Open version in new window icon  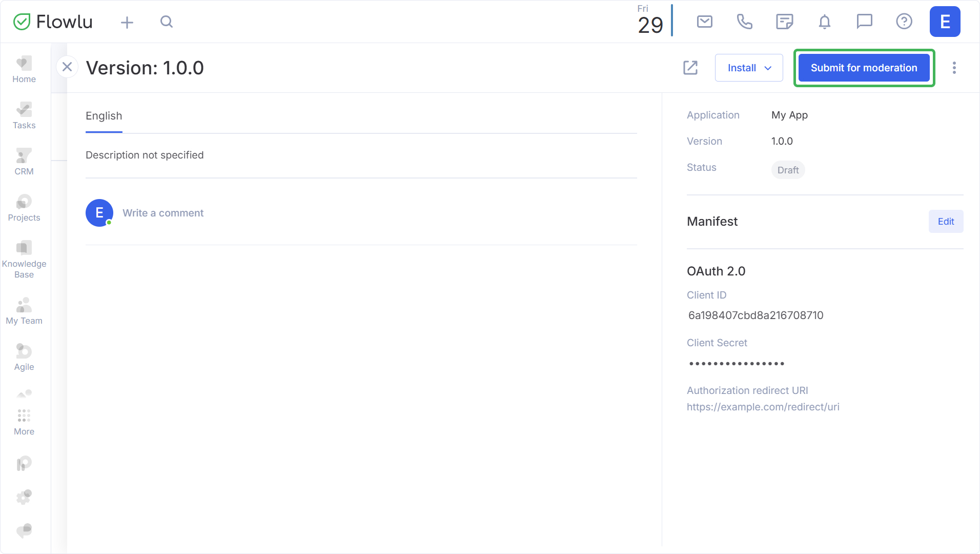pyautogui.click(x=690, y=68)
